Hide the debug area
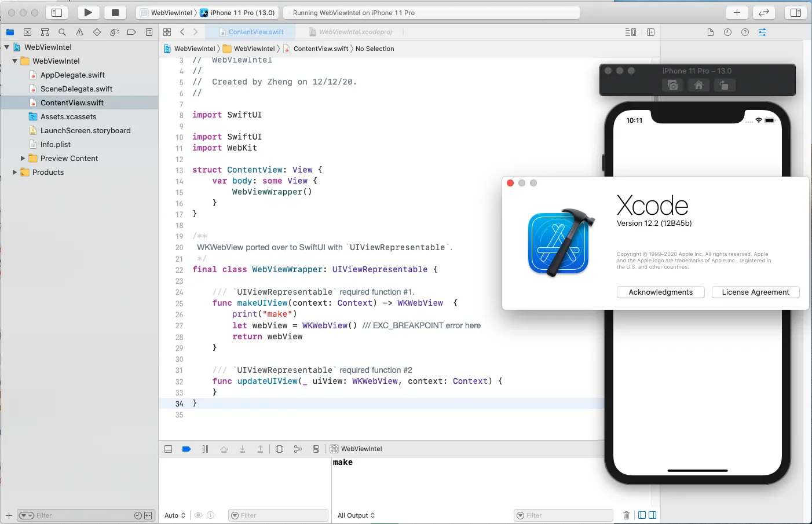This screenshot has height=524, width=812. (x=168, y=449)
